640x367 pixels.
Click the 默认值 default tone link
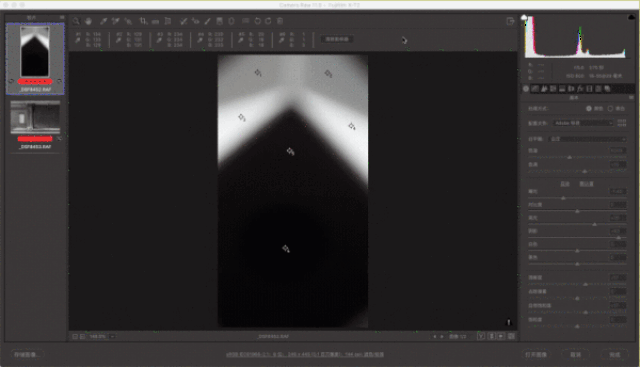point(587,184)
